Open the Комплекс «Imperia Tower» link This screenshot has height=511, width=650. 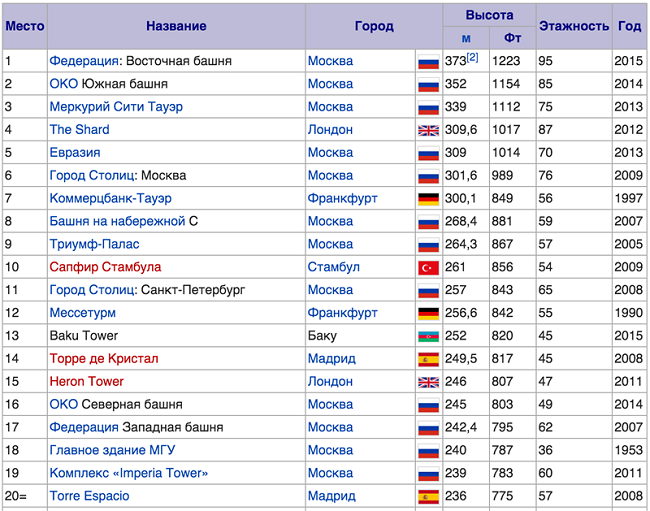129,473
